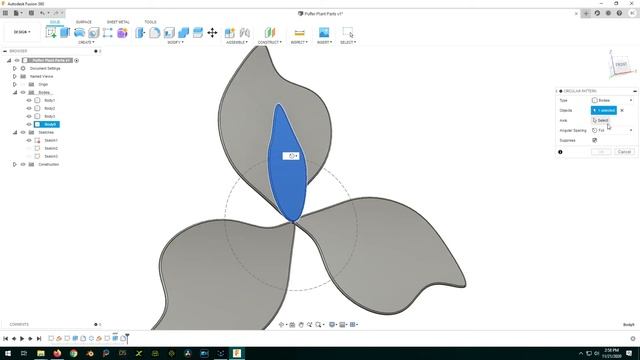Select the Rectangular Pattern toolbar icon
The width and height of the screenshot is (640, 360).
point(108,32)
